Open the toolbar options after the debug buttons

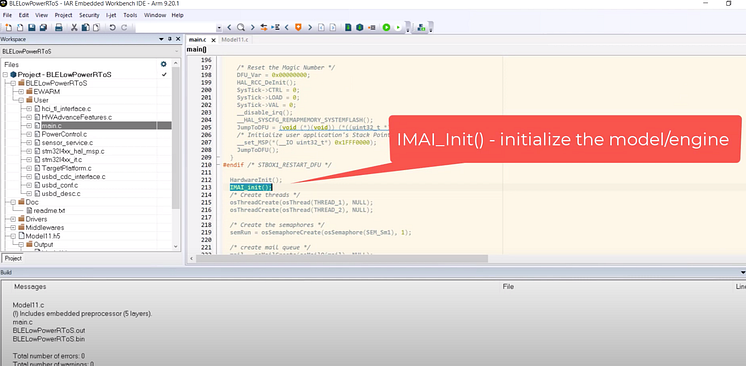408,29
